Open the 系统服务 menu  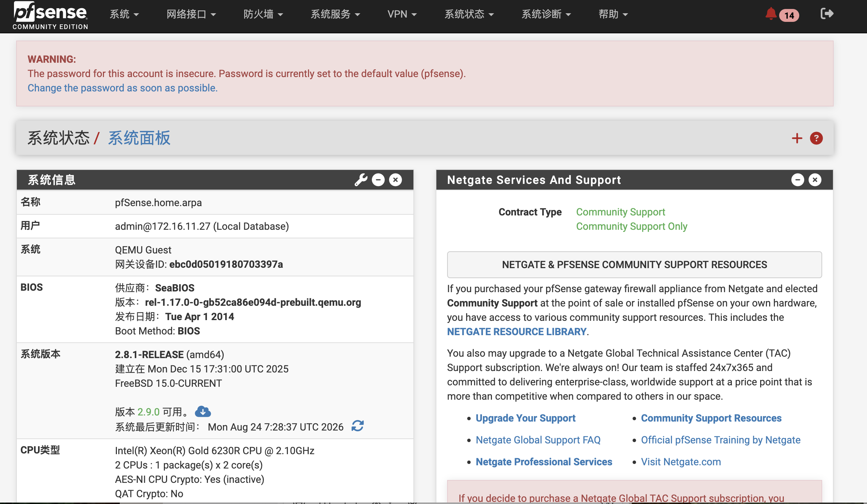click(335, 14)
